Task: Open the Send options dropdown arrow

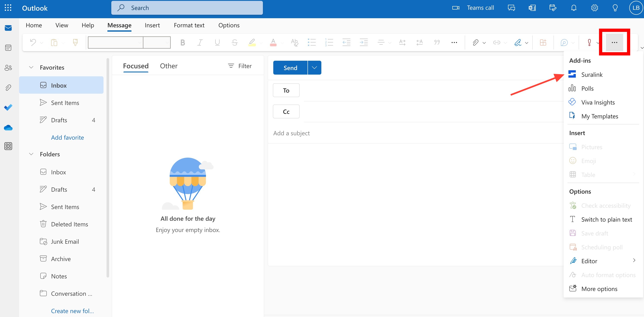Action: (x=314, y=68)
